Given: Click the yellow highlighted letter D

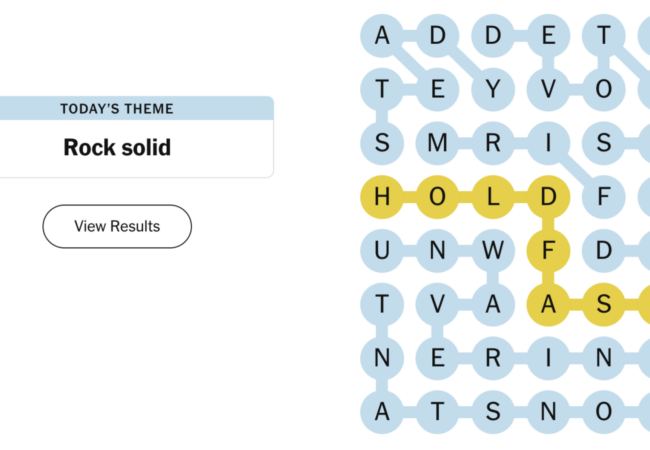Looking at the screenshot, I should tap(548, 196).
